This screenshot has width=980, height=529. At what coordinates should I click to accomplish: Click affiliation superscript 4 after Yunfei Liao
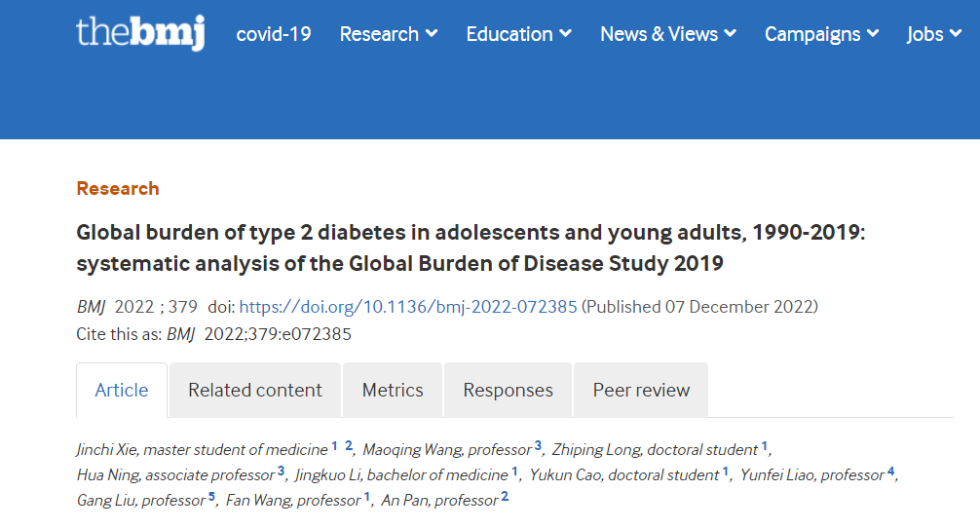[891, 472]
